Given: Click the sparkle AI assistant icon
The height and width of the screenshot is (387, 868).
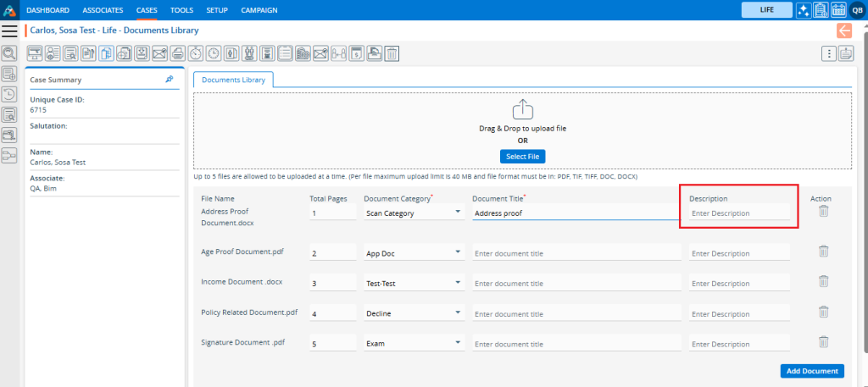Looking at the screenshot, I should [803, 10].
